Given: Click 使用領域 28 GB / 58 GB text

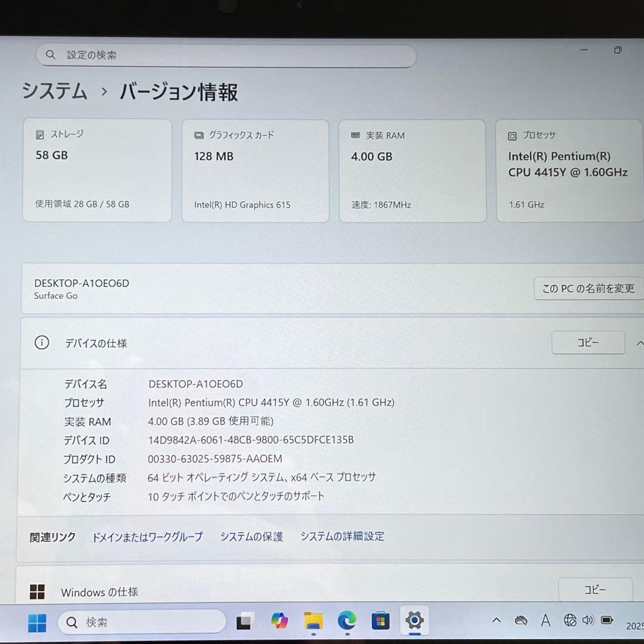Looking at the screenshot, I should click(82, 204).
